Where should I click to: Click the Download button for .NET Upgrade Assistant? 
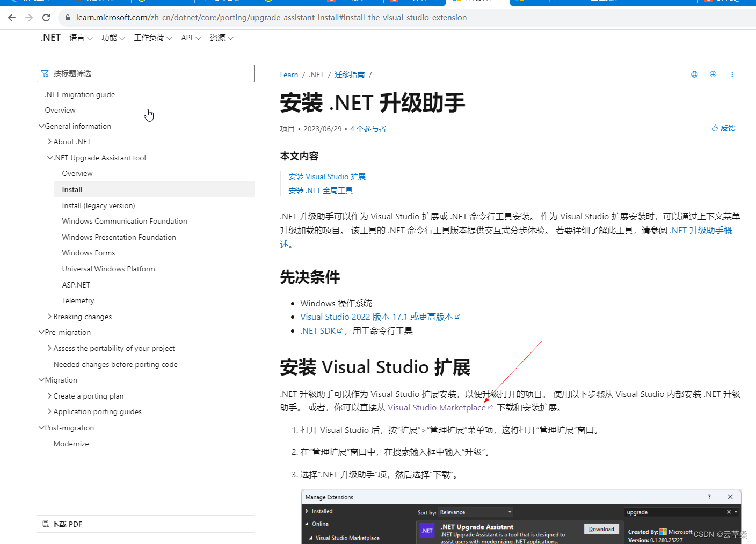(601, 528)
